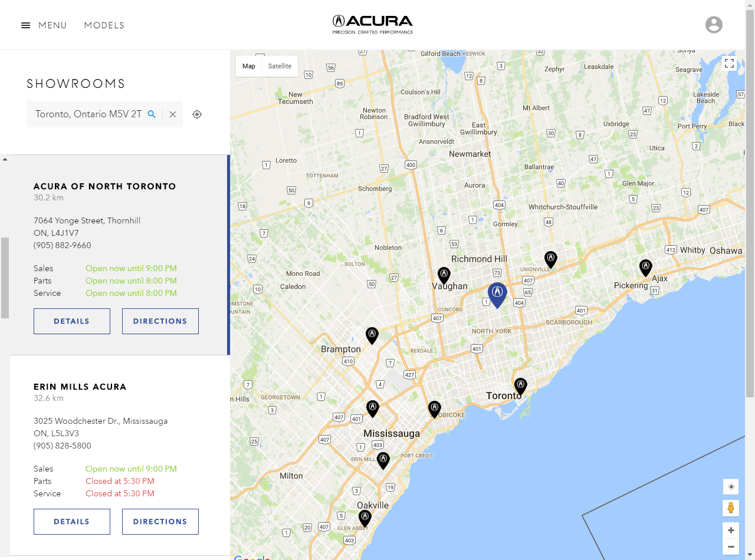This screenshot has height=560, width=755.
Task: Click the 30.2 km distance text
Action: (48, 197)
